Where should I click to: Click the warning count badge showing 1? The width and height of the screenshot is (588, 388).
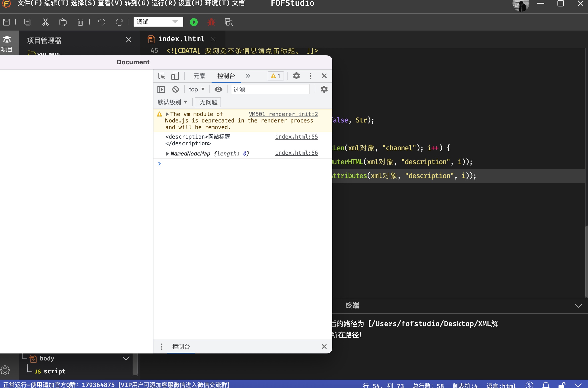[x=276, y=76]
